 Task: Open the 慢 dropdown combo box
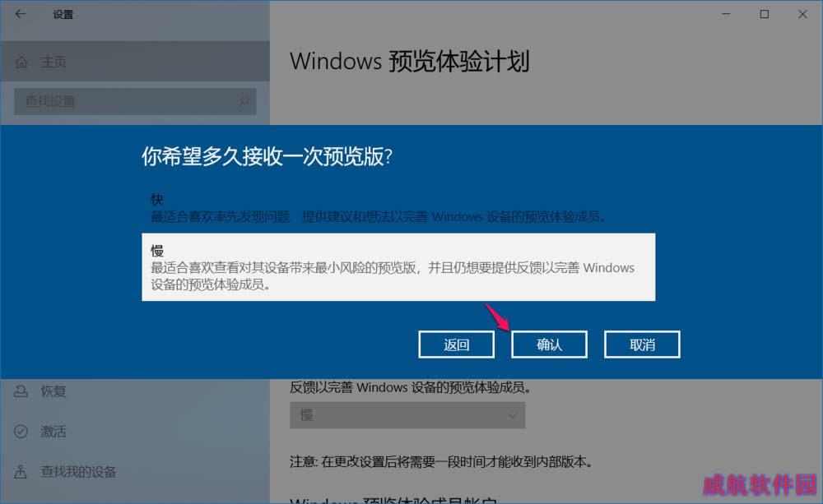tap(407, 415)
